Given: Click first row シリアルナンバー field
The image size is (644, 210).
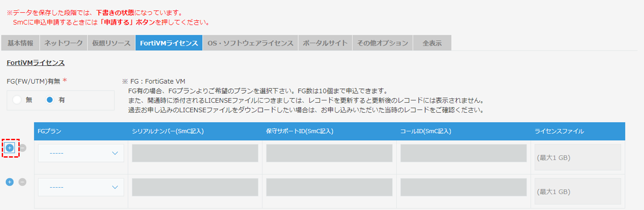Looking at the screenshot, I should point(195,153).
